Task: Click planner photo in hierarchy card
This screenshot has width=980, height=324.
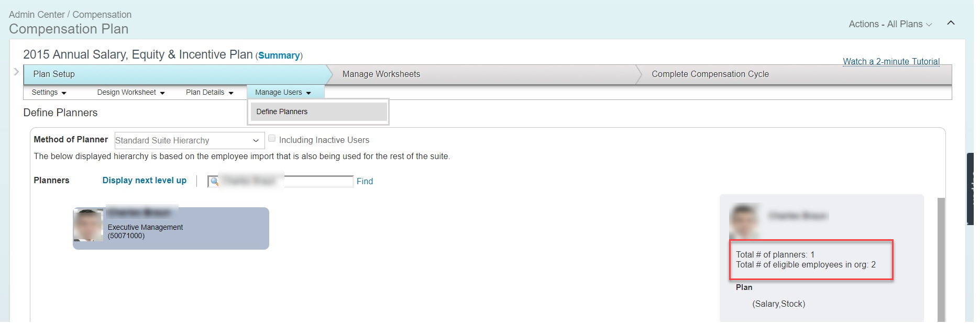Action: click(88, 225)
